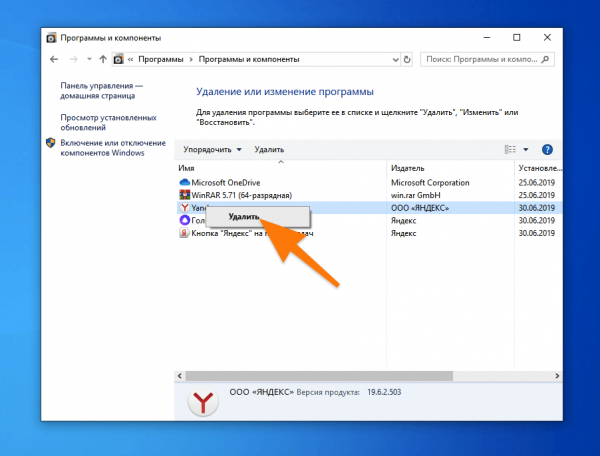
Task: Sort by the Имя column header
Action: [186, 168]
